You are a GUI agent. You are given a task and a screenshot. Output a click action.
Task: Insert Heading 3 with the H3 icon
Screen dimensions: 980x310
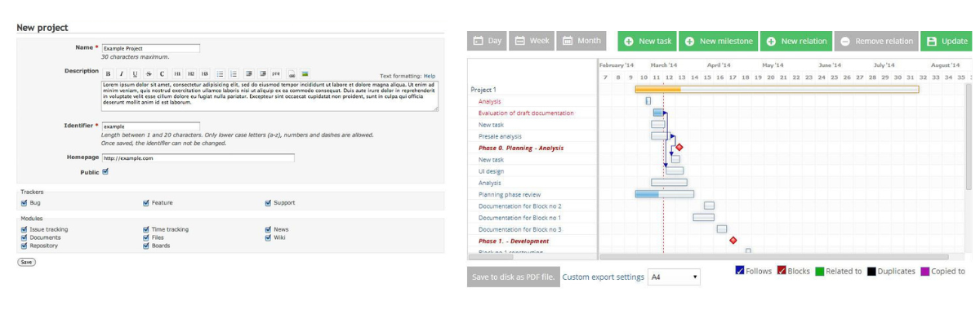pos(205,73)
